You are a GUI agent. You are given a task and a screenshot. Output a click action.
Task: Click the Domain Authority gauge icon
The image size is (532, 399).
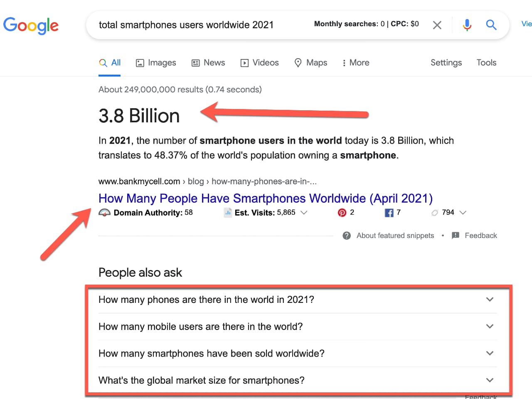click(x=104, y=213)
